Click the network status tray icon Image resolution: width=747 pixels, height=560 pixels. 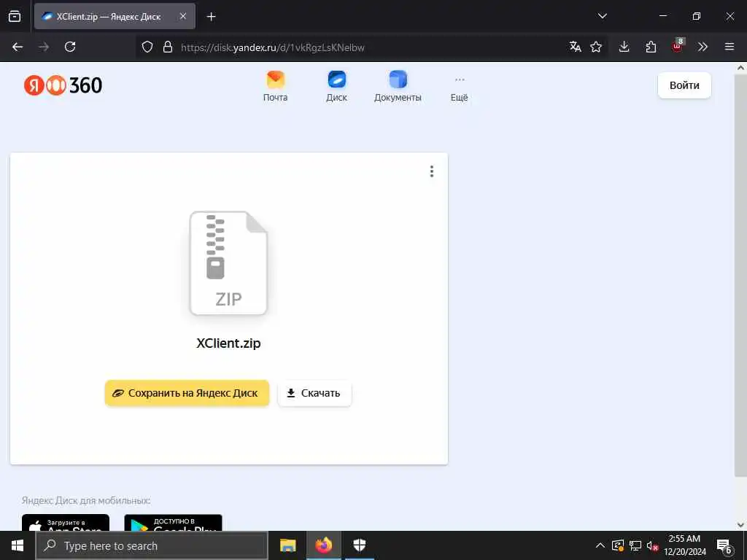[x=635, y=545]
